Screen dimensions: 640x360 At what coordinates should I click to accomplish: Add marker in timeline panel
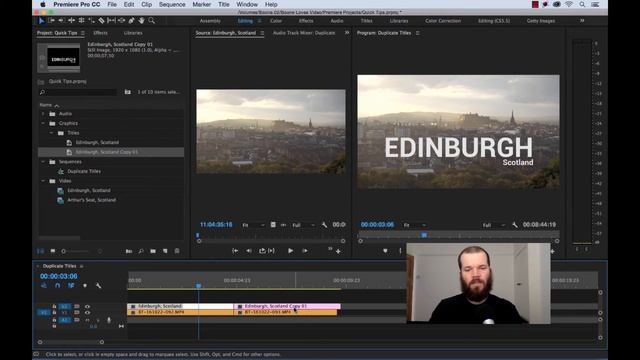point(85,286)
